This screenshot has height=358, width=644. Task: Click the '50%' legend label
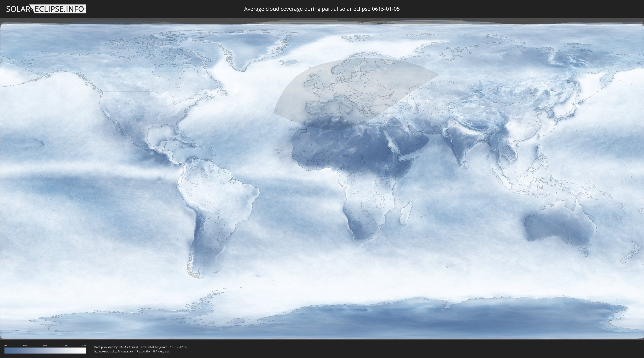coord(45,345)
